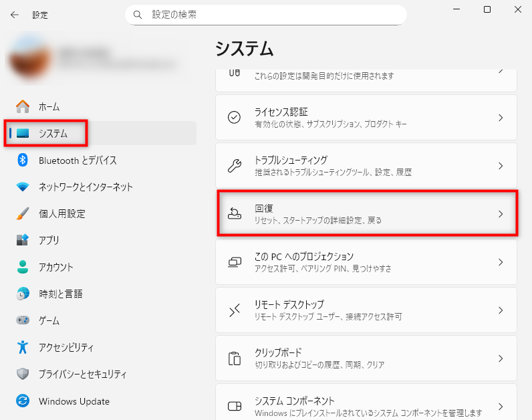532x420 pixels.
Task: Open リモート デスクトップ via its right chevron
Action: pos(501,310)
